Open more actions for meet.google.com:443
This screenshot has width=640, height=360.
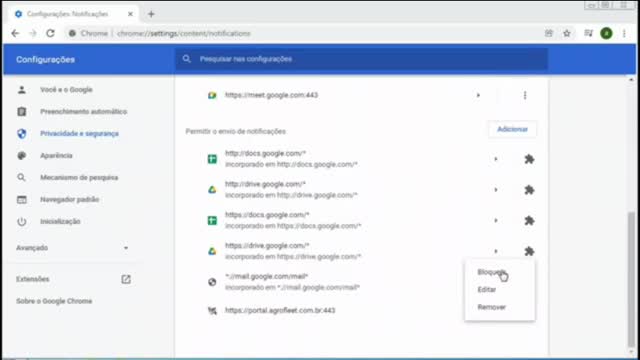(525, 96)
